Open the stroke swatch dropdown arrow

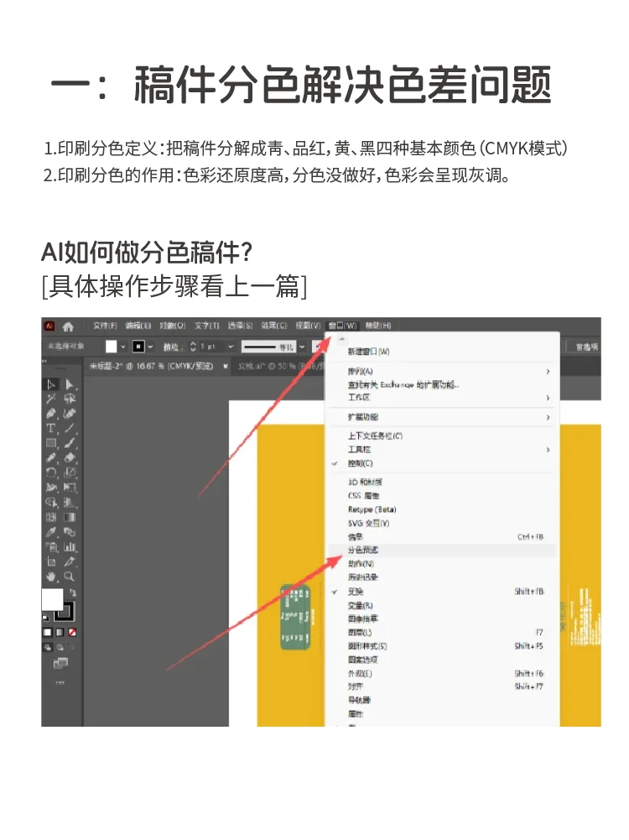[x=150, y=347]
